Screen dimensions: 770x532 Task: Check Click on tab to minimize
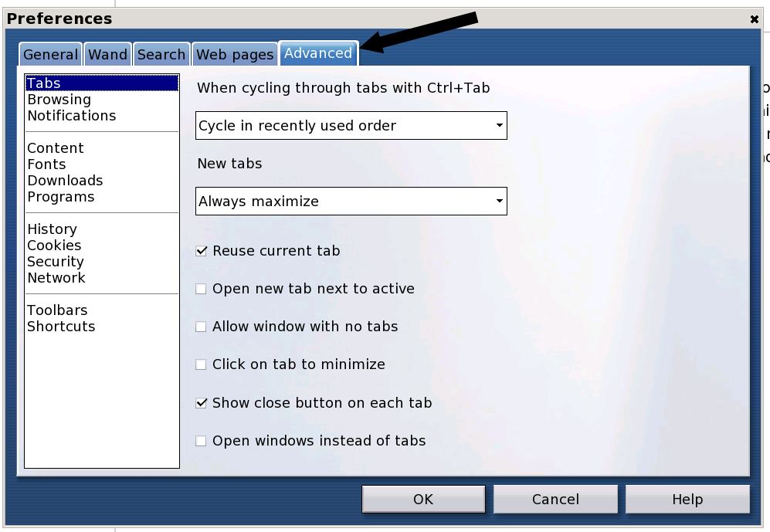(x=202, y=364)
